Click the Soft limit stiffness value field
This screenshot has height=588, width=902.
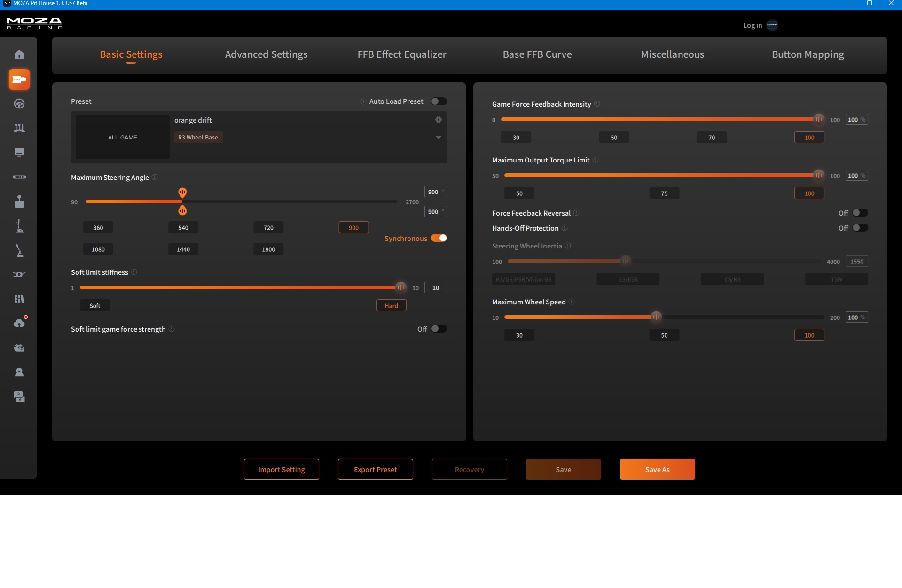pyautogui.click(x=436, y=288)
